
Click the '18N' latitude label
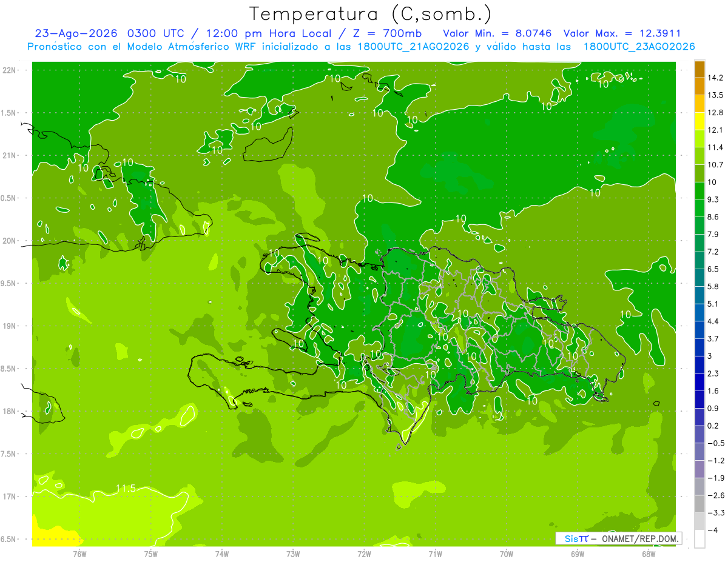[10, 412]
